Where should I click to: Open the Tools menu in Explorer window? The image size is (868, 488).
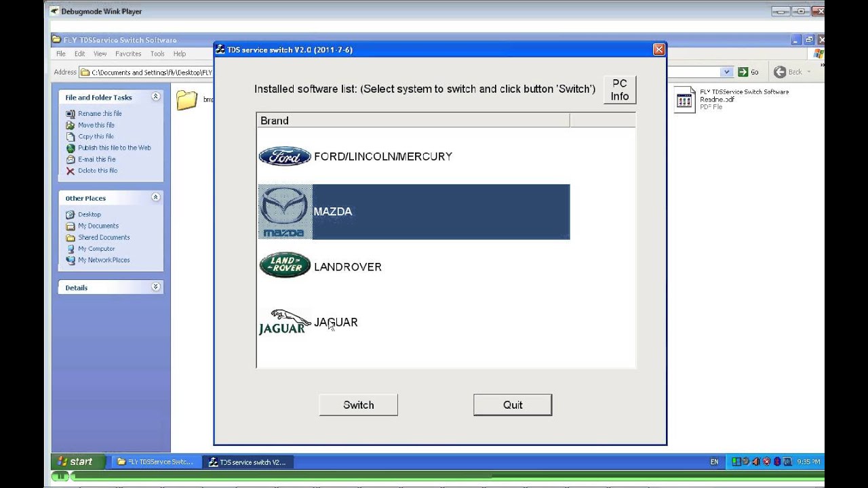[157, 54]
